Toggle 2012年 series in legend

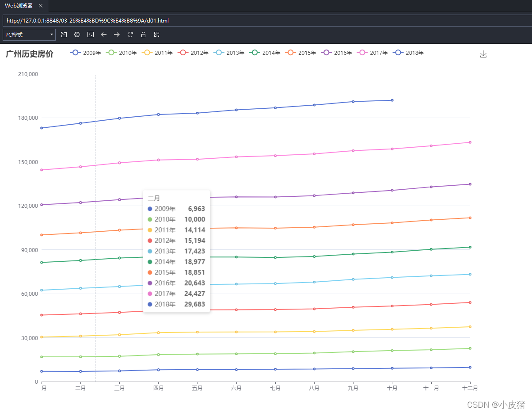[x=193, y=53]
